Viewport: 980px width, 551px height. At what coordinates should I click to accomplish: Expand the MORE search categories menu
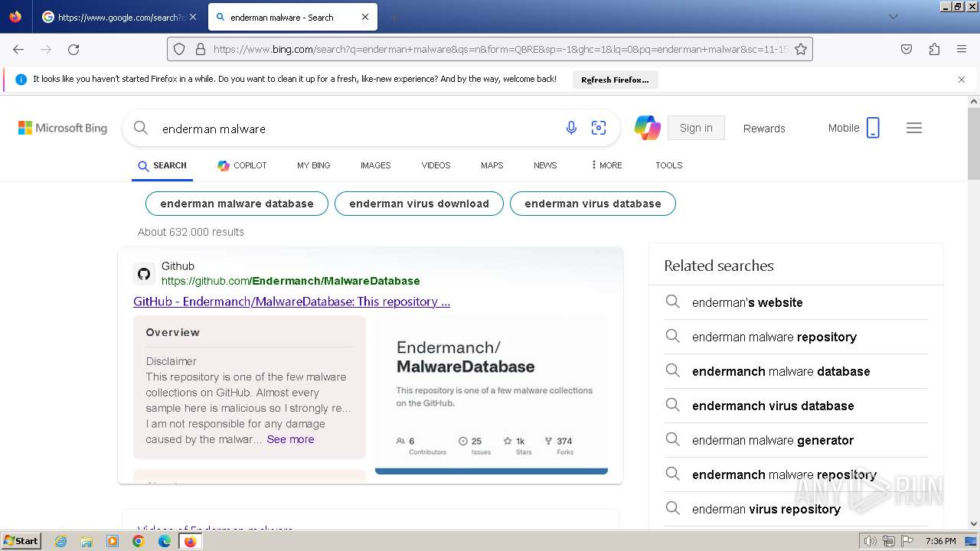click(606, 165)
